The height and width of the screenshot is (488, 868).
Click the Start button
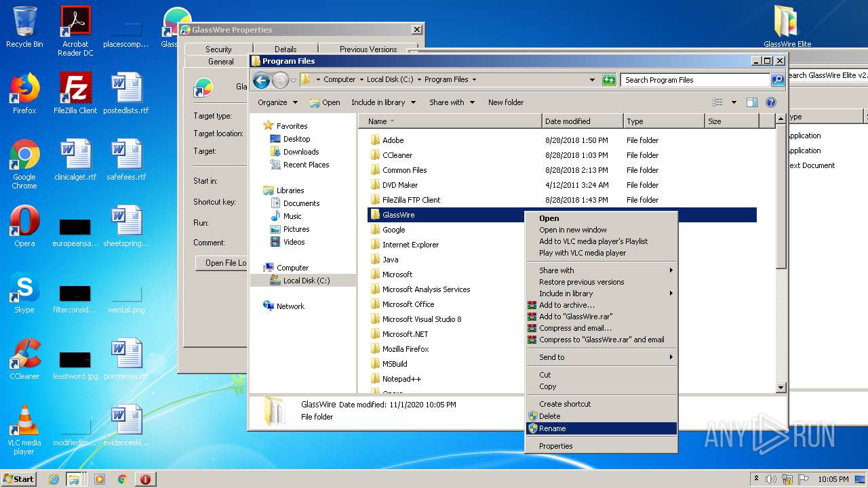pos(18,479)
